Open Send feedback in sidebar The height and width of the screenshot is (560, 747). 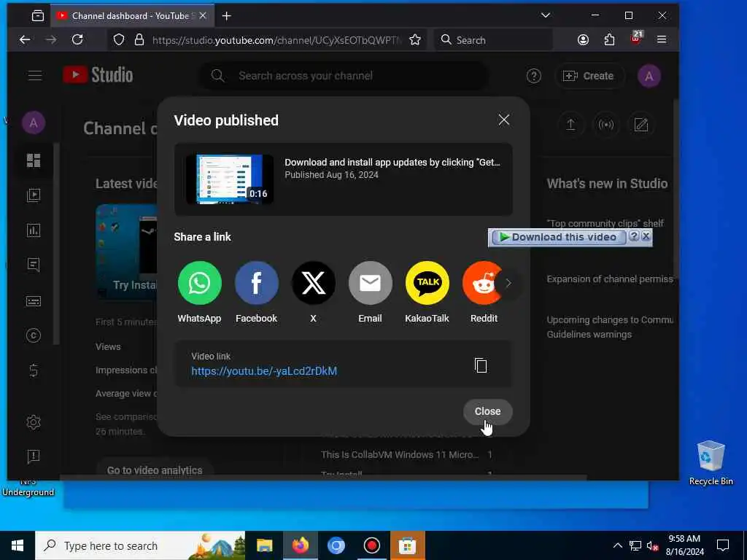34,456
